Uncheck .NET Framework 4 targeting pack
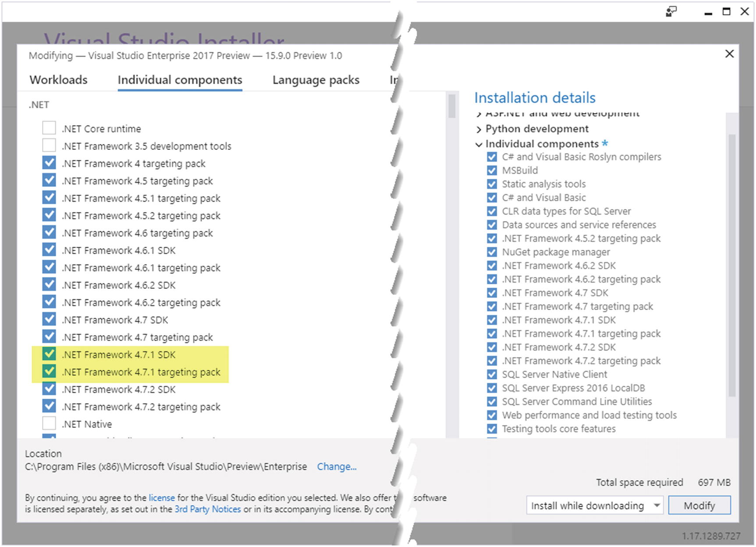This screenshot has width=756, height=547. (49, 163)
